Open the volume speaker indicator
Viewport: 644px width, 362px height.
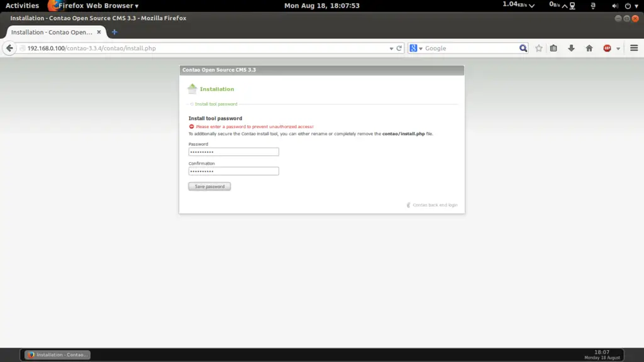[x=615, y=6]
